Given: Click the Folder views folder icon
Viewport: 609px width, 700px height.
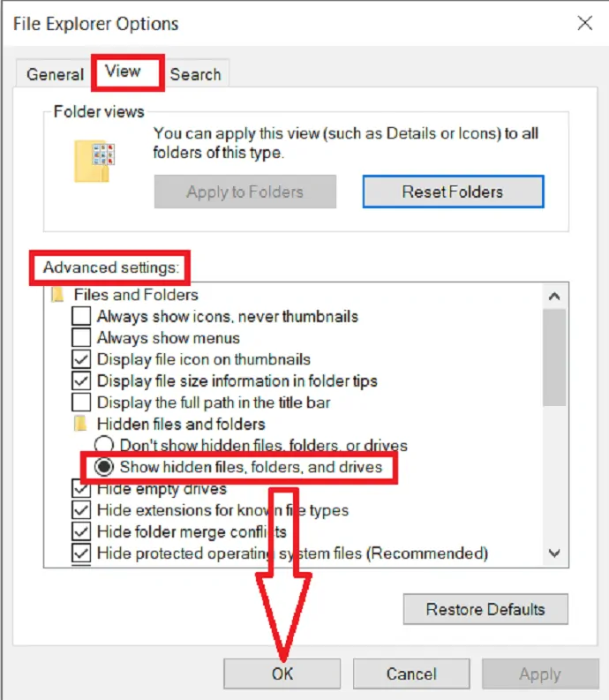Looking at the screenshot, I should click(94, 161).
